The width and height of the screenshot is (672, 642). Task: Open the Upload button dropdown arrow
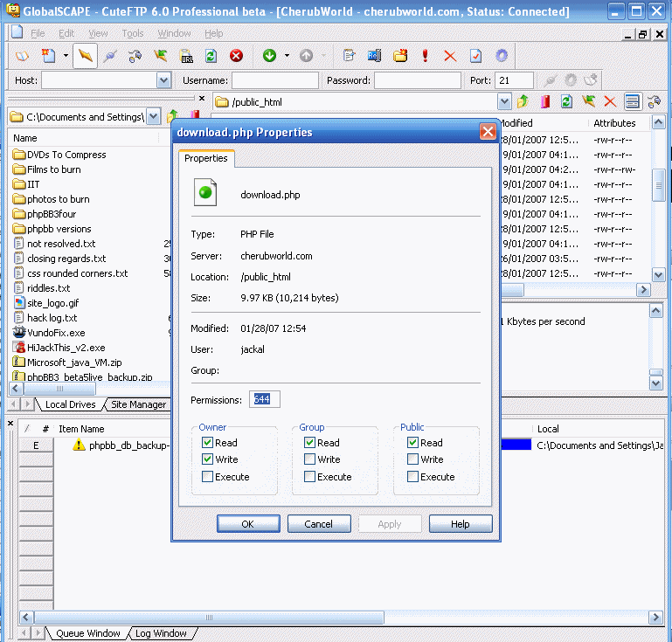click(x=323, y=56)
